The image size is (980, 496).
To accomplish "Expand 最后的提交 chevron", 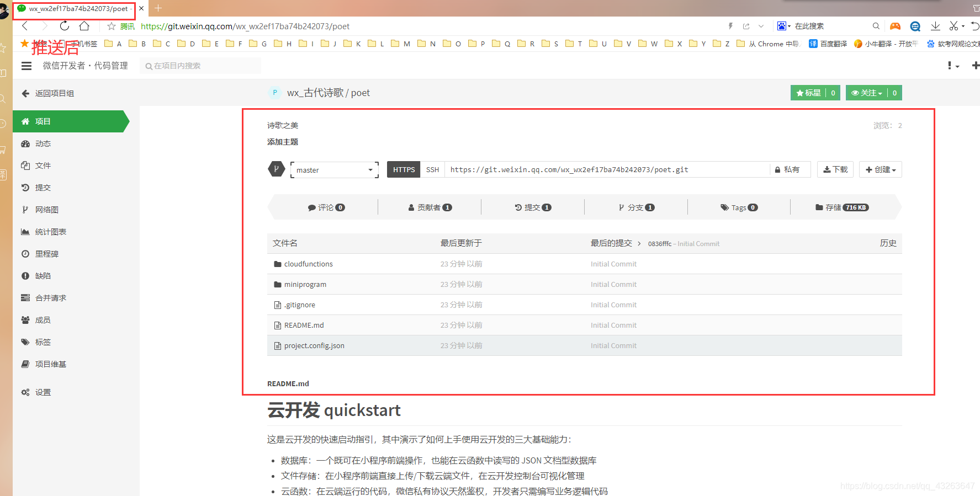I will (x=639, y=243).
